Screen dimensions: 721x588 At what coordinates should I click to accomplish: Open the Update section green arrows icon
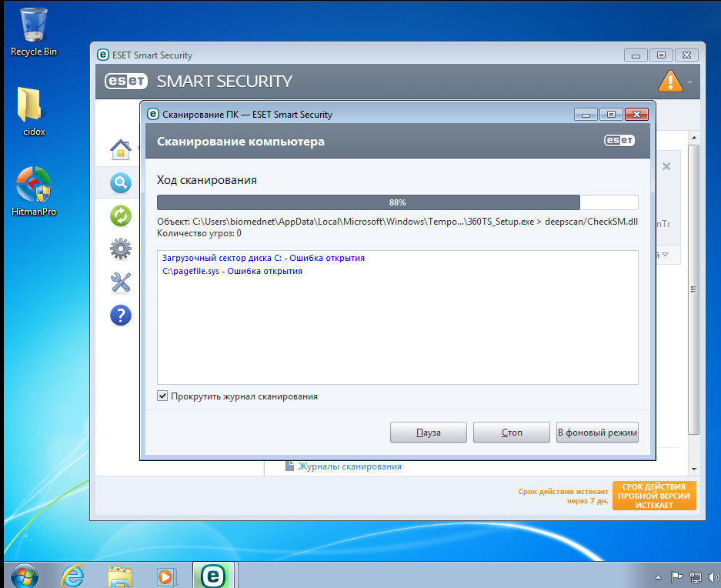click(121, 215)
